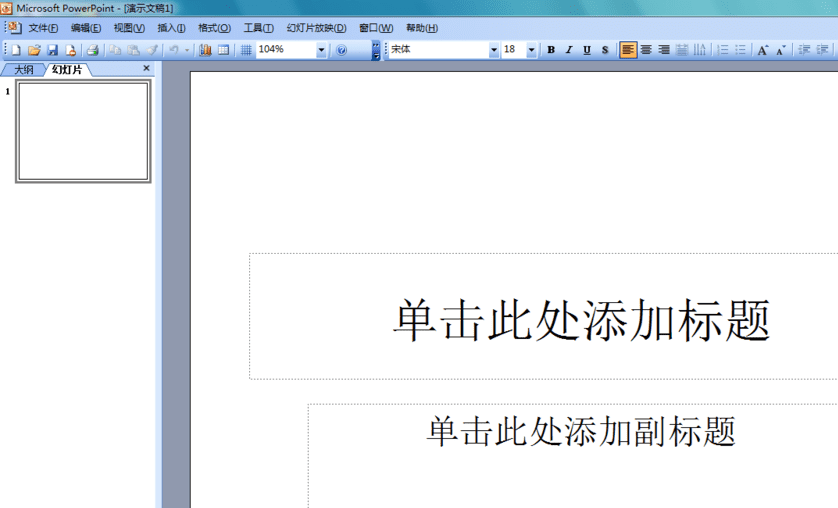Click the Copy icon in toolbar

(x=115, y=50)
